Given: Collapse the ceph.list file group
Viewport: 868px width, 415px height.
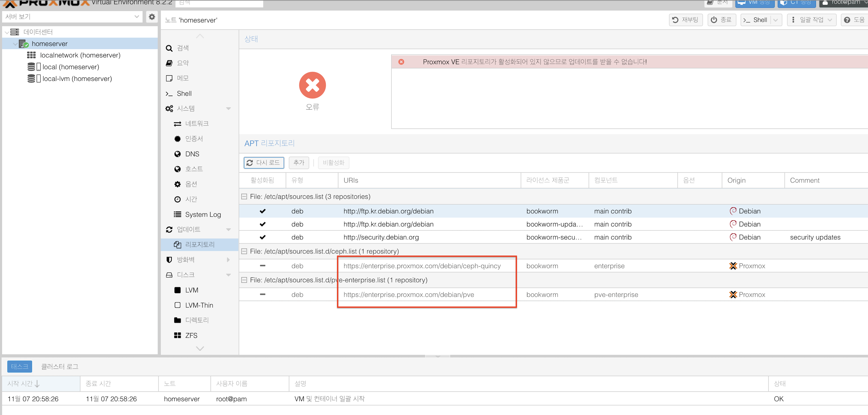Looking at the screenshot, I should 244,251.
